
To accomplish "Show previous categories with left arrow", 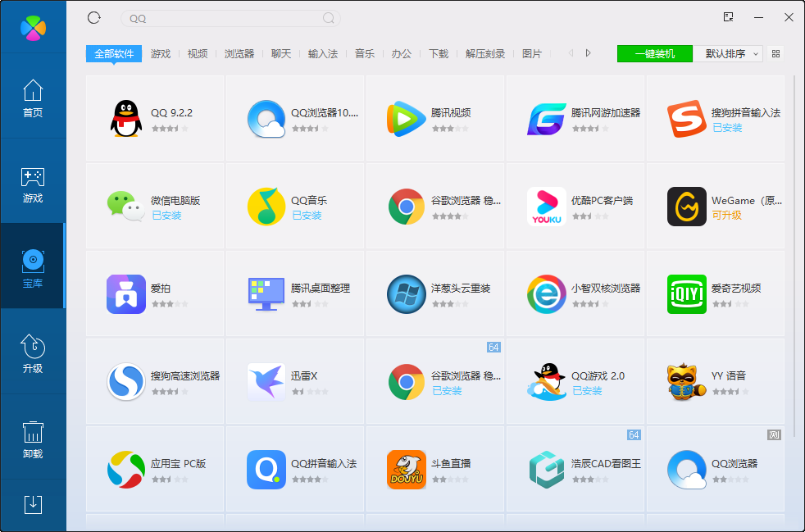I will (571, 53).
